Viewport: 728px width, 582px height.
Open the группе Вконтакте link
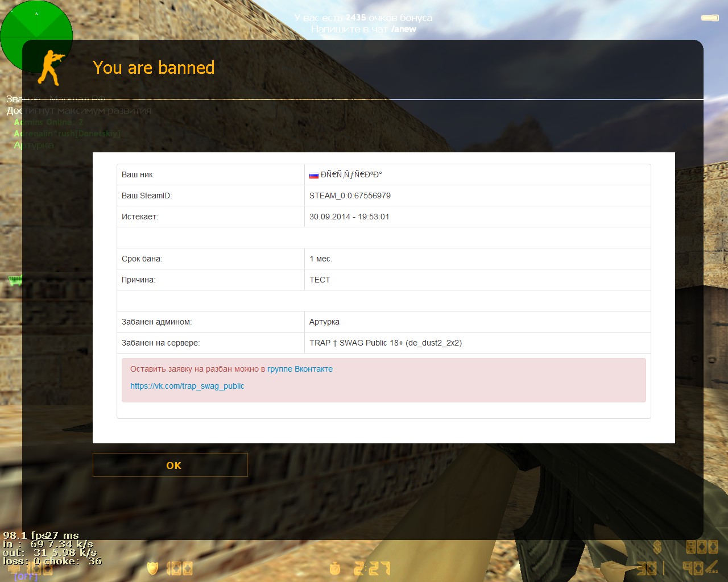300,369
